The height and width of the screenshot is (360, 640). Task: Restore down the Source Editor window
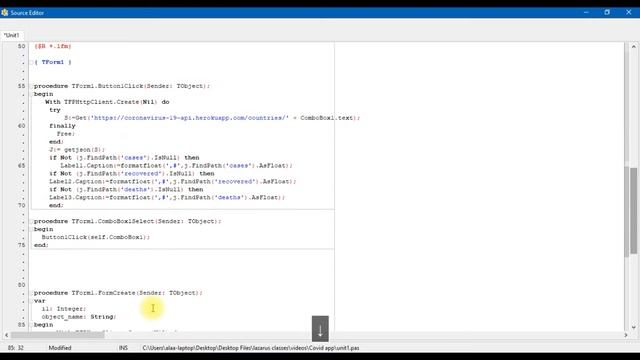coord(607,13)
